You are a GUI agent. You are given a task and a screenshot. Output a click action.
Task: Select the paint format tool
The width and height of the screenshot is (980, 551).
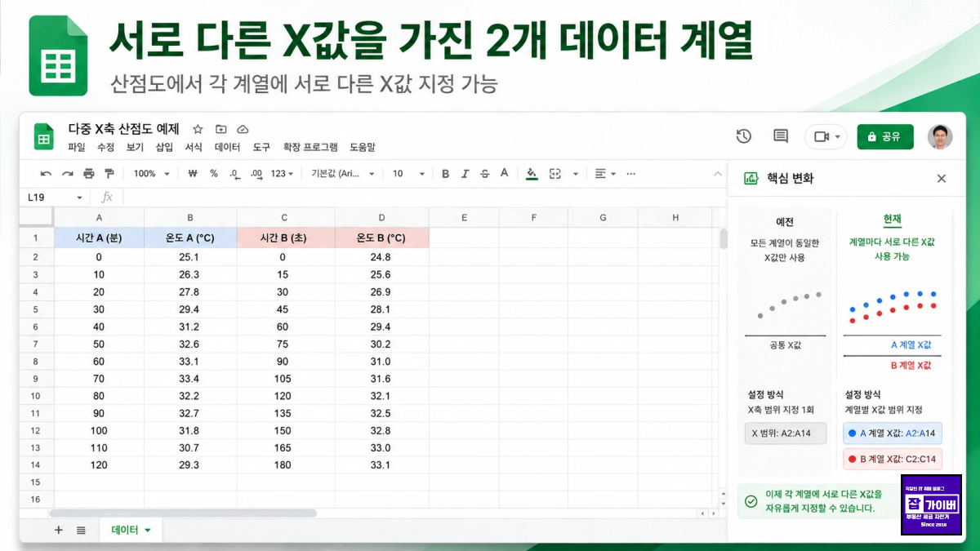click(x=109, y=174)
